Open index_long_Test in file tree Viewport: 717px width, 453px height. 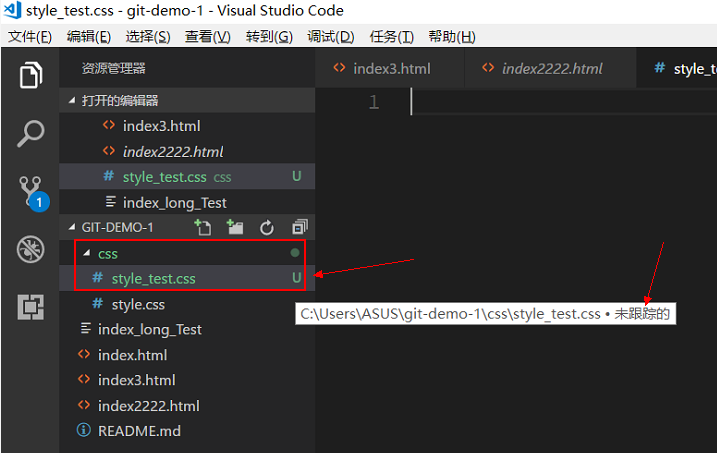pyautogui.click(x=187, y=329)
